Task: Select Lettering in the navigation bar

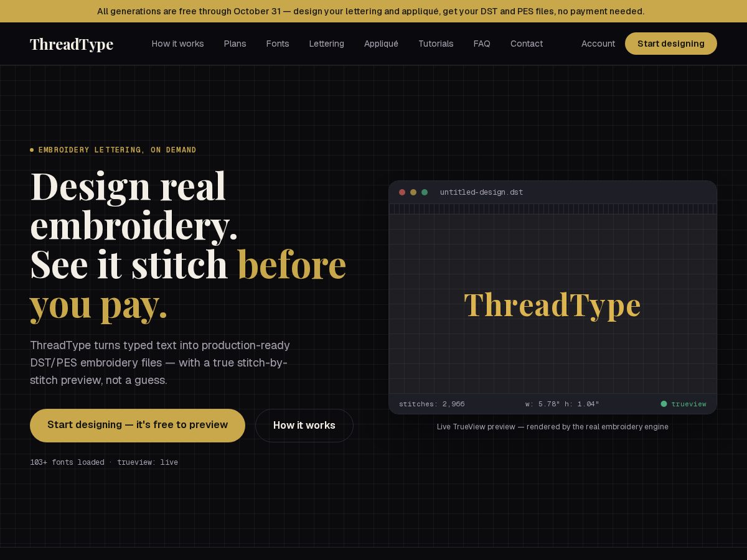Action: pyautogui.click(x=326, y=44)
